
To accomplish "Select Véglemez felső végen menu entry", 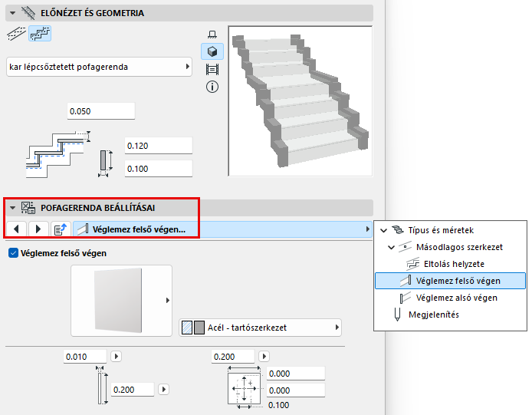I will [x=450, y=281].
